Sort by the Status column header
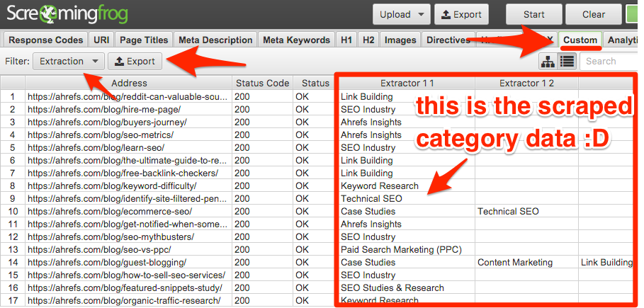Image resolution: width=644 pixels, height=308 pixels. [315, 83]
